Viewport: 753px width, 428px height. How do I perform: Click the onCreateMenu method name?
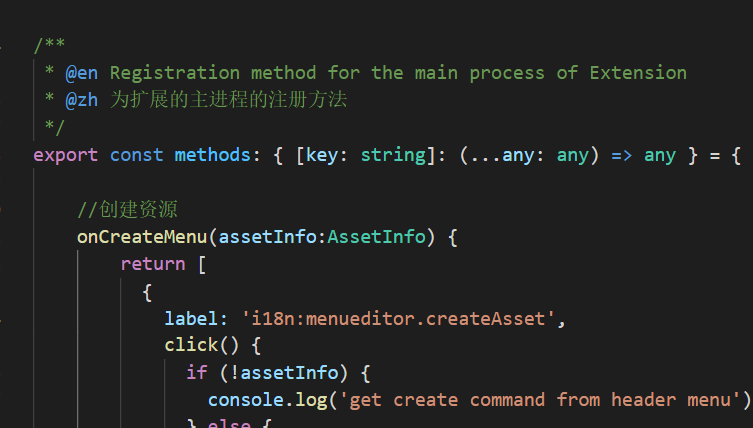coord(142,237)
